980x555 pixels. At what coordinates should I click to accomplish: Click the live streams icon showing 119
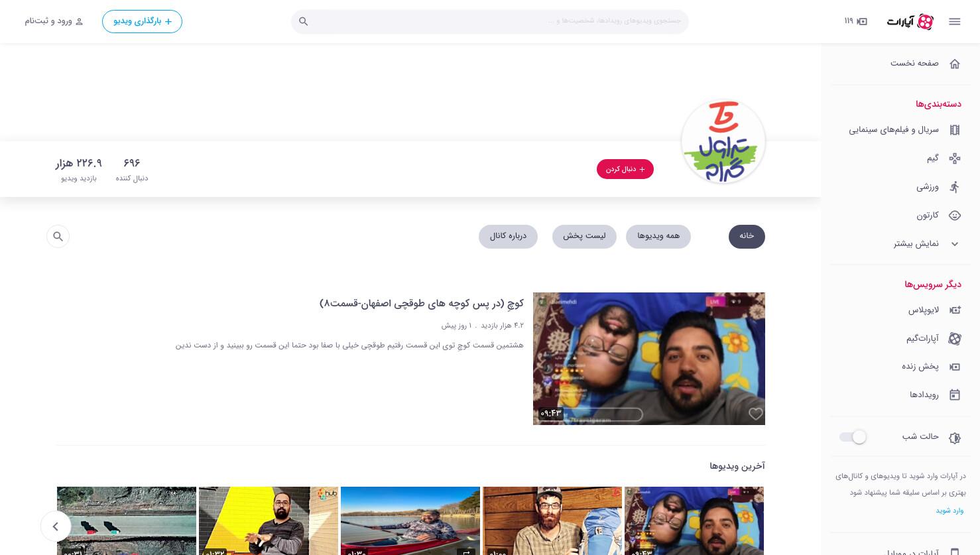click(x=856, y=21)
